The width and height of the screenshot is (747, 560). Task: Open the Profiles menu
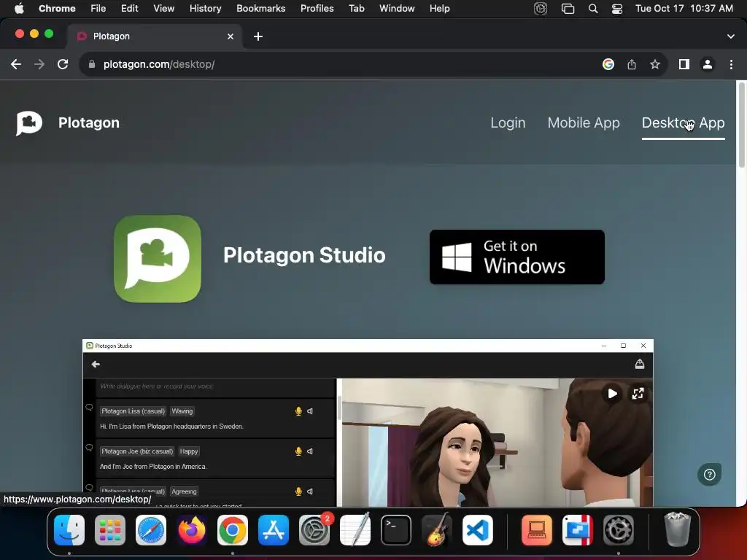[317, 9]
